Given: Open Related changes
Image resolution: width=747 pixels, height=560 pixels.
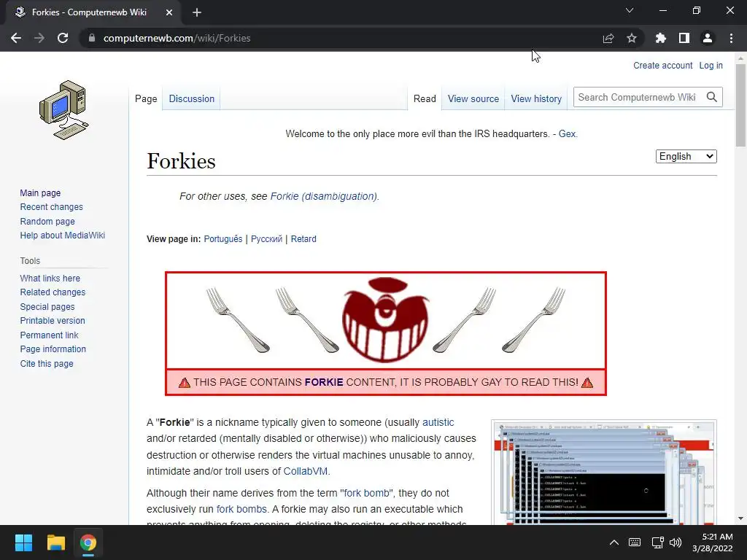Looking at the screenshot, I should (x=53, y=292).
